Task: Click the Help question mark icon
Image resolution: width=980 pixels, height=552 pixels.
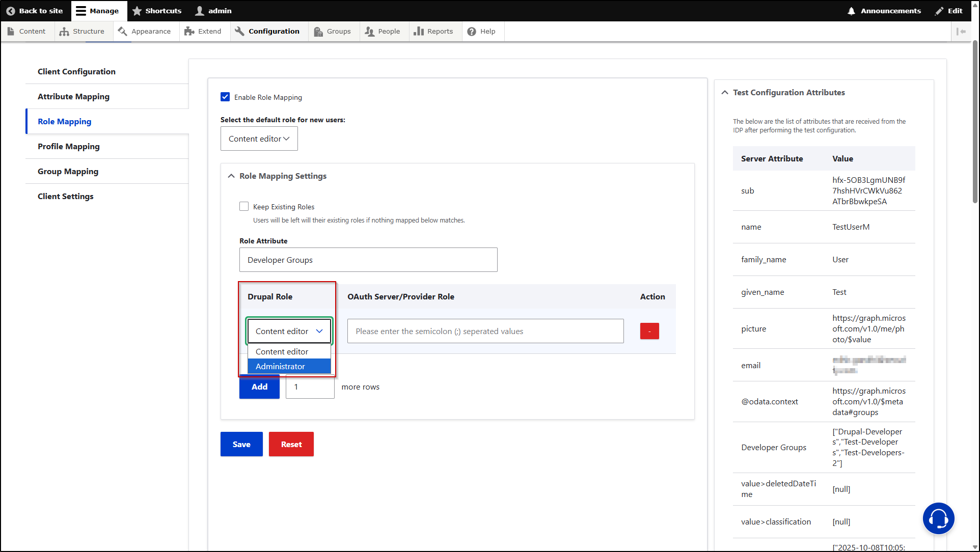Action: [472, 32]
